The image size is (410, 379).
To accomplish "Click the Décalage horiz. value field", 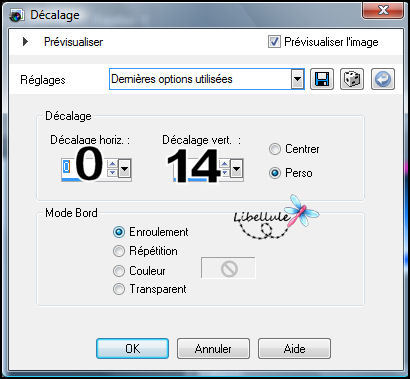I will click(84, 168).
